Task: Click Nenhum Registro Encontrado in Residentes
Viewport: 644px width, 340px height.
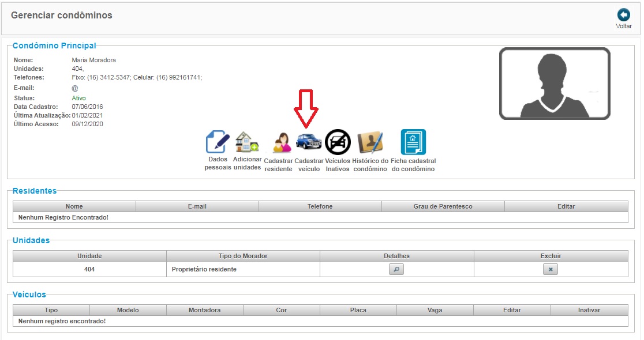Action: pyautogui.click(x=63, y=217)
